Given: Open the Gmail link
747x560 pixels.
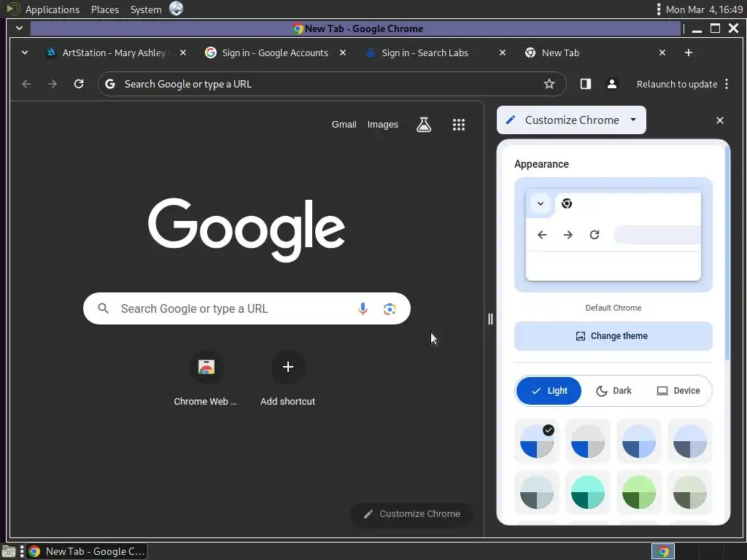Looking at the screenshot, I should (344, 125).
